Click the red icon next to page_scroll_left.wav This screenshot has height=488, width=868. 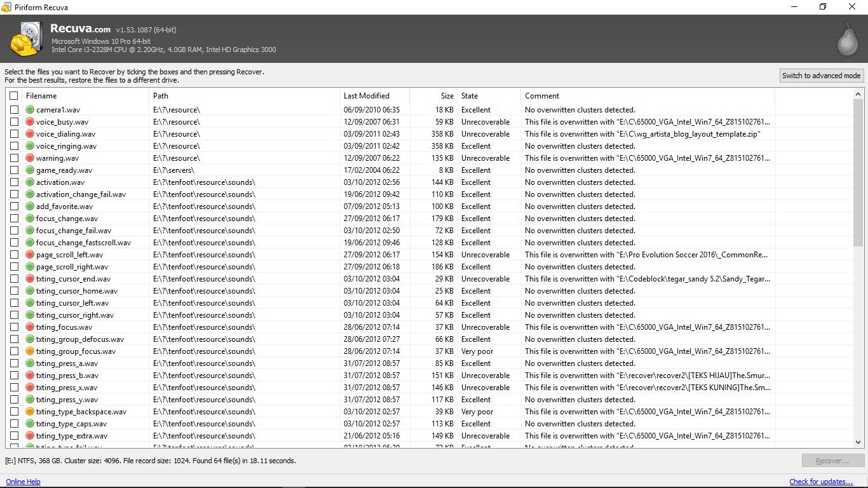[x=30, y=255]
